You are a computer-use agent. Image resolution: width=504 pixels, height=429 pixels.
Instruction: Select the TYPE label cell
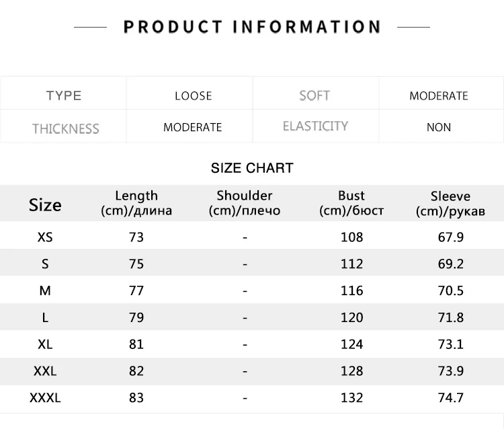click(64, 95)
